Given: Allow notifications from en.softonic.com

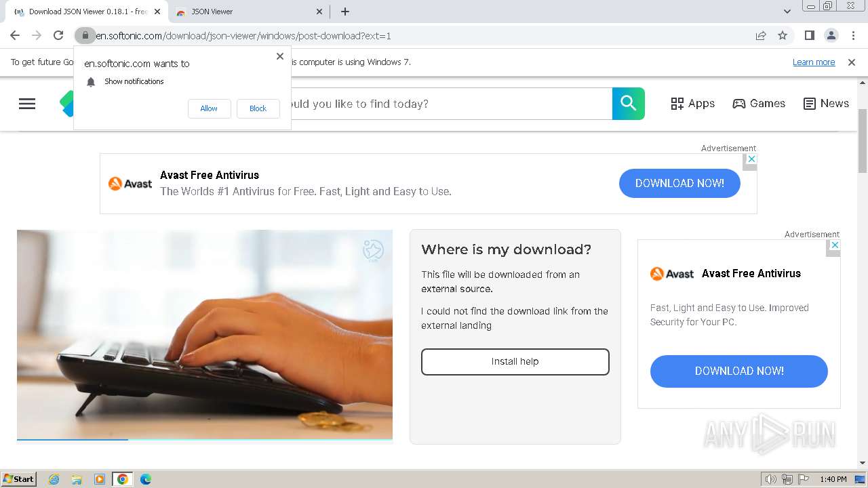Looking at the screenshot, I should [x=209, y=108].
